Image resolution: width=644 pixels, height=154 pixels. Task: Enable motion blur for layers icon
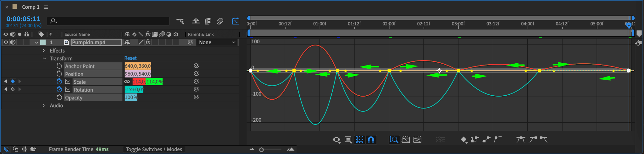coord(220,21)
